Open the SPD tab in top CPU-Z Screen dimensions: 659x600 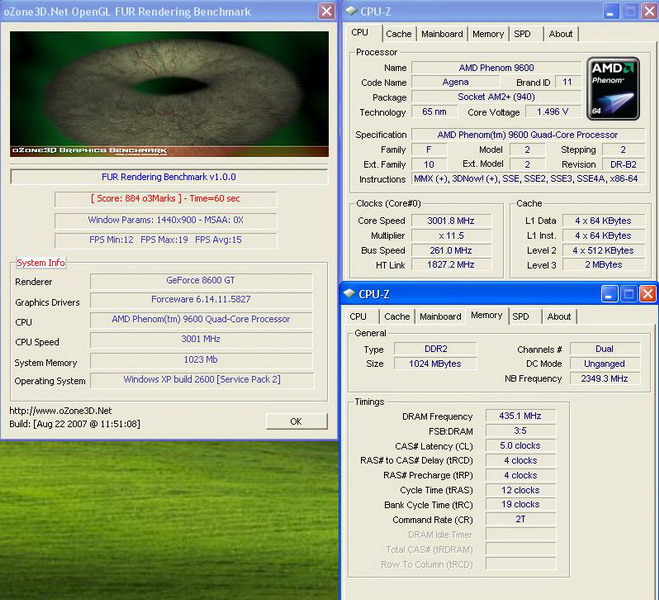[x=522, y=34]
